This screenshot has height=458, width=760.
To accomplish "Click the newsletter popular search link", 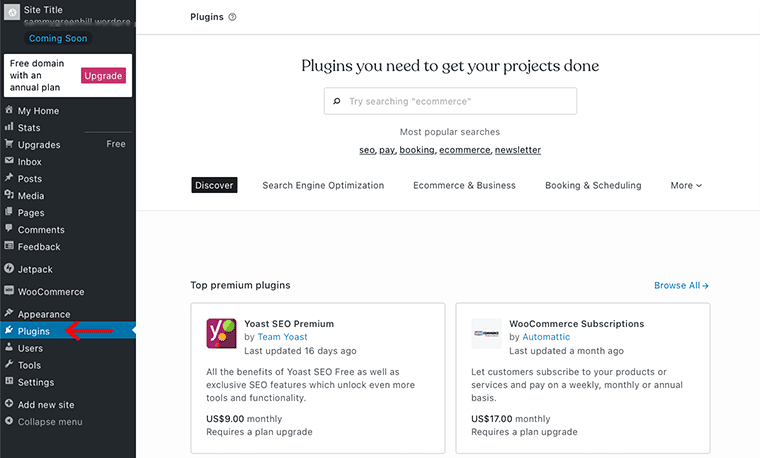I will point(518,150).
